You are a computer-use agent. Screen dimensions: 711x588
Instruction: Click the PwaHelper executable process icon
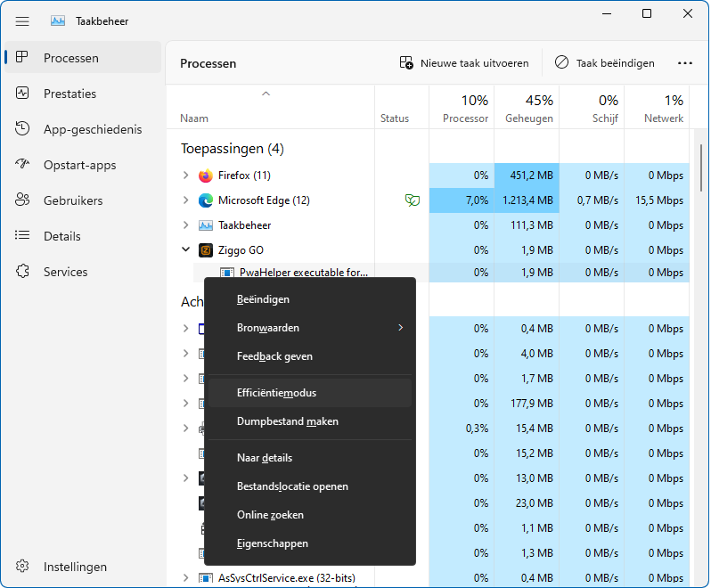tap(227, 273)
